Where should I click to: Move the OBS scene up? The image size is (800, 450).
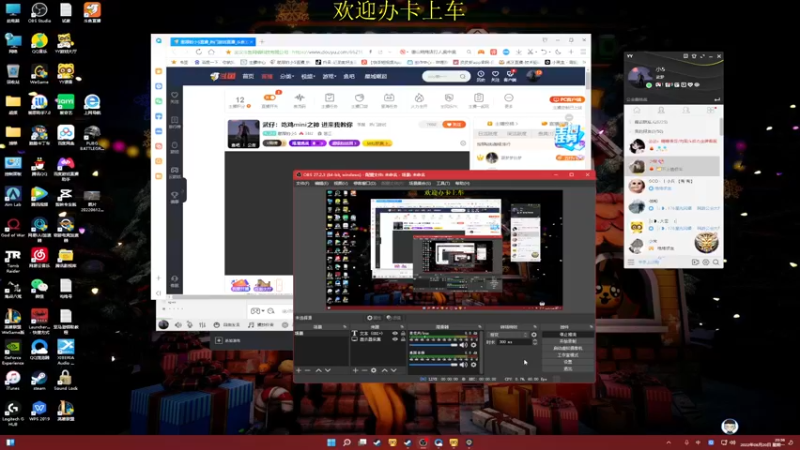[x=318, y=370]
